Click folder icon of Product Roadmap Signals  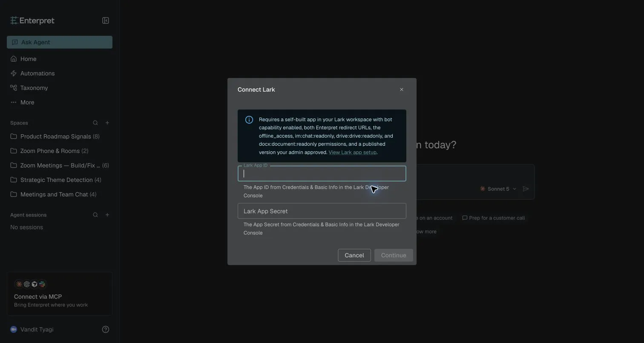pyautogui.click(x=14, y=136)
